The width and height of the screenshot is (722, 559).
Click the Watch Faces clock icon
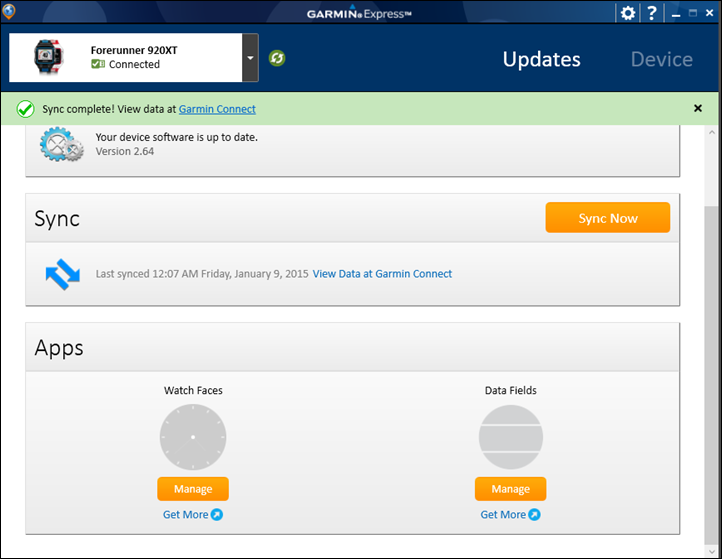[193, 437]
